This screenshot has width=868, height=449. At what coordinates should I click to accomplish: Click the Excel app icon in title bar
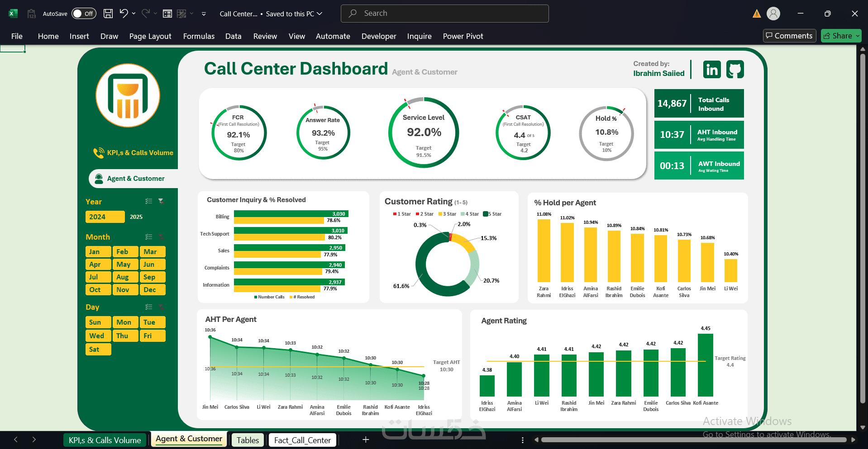pyautogui.click(x=13, y=14)
